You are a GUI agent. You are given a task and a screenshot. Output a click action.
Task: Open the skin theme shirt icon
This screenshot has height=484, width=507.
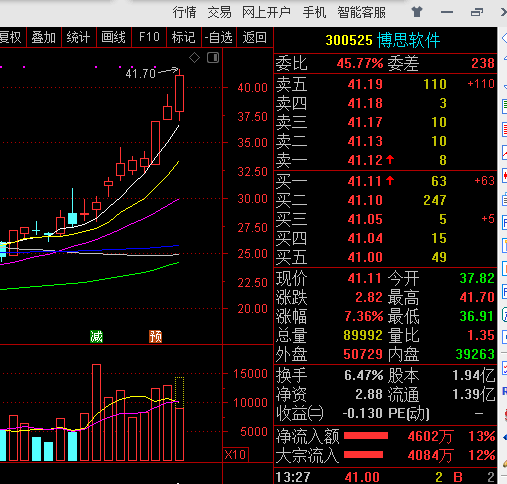click(x=417, y=12)
